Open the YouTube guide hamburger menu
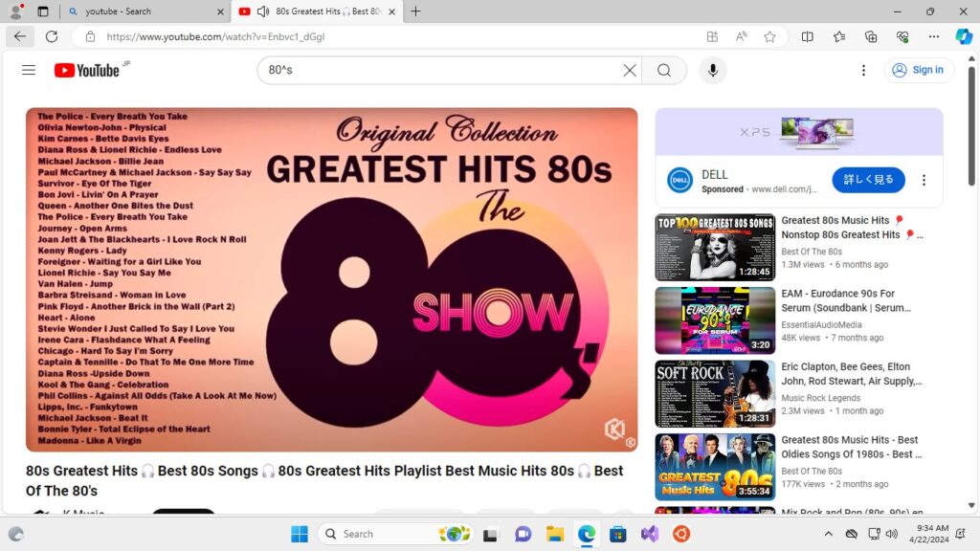980x551 pixels. [x=29, y=70]
